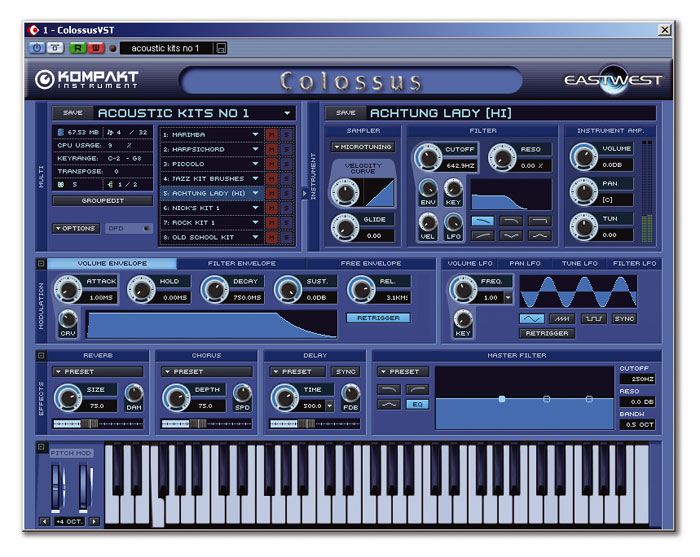Screen dimensions: 700x557
Task: Select the notch dip-shaped instrument filter button
Action: coord(511,235)
